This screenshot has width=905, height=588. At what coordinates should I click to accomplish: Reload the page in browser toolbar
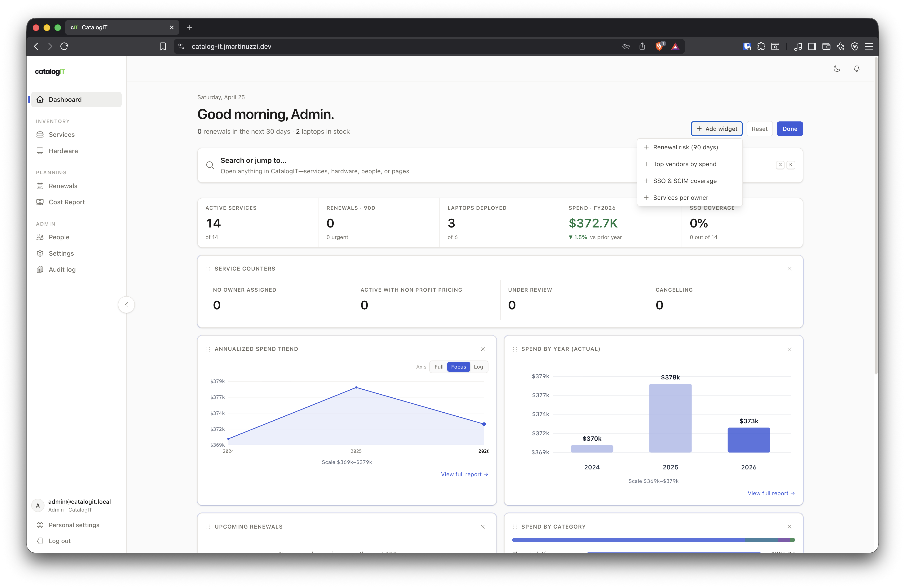coord(64,46)
